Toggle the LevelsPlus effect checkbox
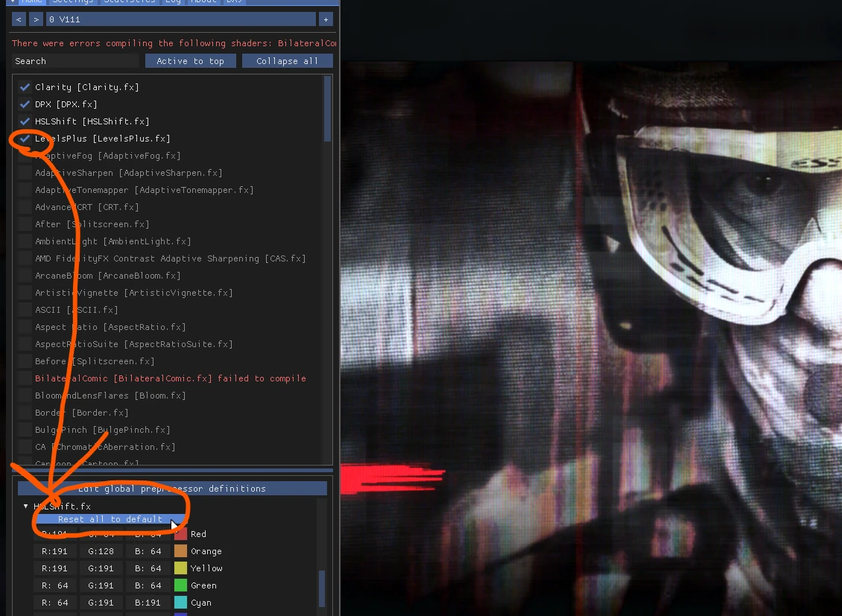 coord(25,139)
